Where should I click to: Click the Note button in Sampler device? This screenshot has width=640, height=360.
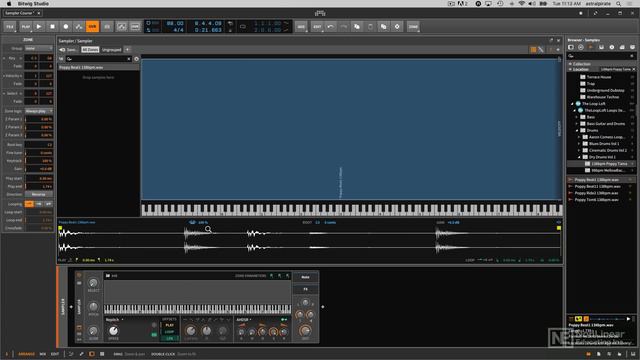pos(305,277)
